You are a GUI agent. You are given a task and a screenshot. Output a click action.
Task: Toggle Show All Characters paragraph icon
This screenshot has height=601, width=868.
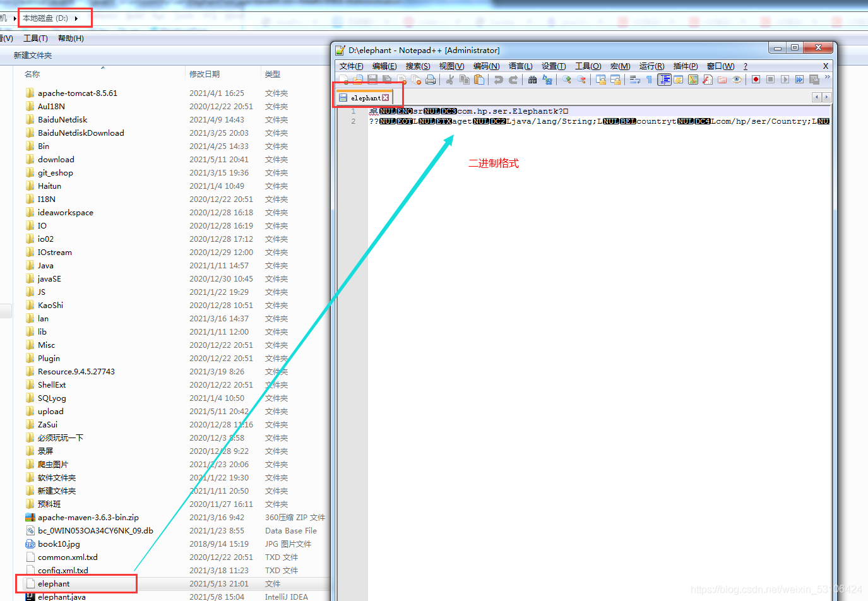click(x=649, y=80)
